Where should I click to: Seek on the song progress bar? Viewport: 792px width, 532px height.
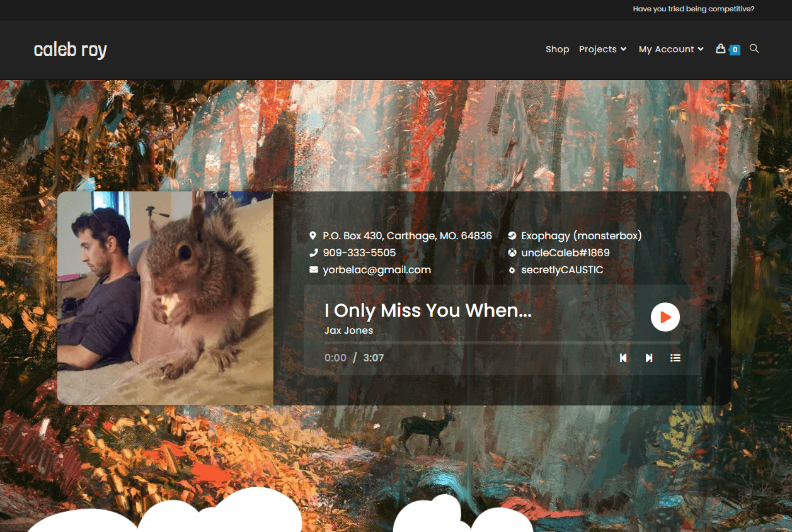point(502,342)
